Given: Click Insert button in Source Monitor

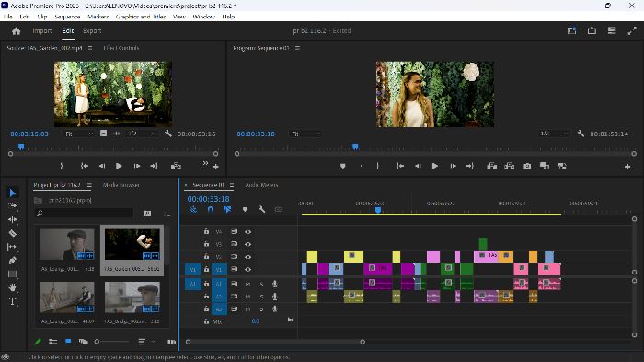Looking at the screenshot, I should pos(176,166).
